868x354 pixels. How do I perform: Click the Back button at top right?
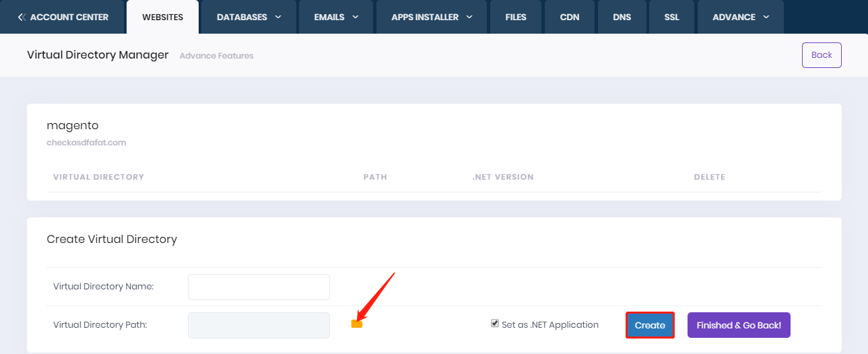coord(821,55)
